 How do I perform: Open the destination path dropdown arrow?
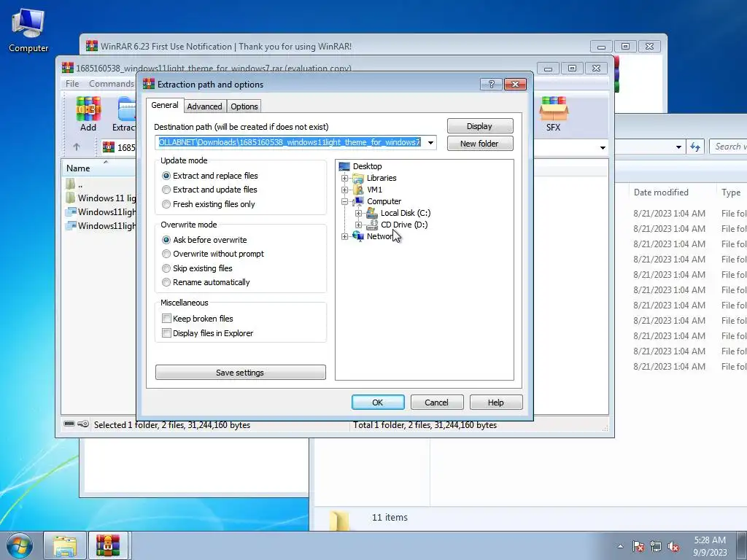(x=430, y=142)
